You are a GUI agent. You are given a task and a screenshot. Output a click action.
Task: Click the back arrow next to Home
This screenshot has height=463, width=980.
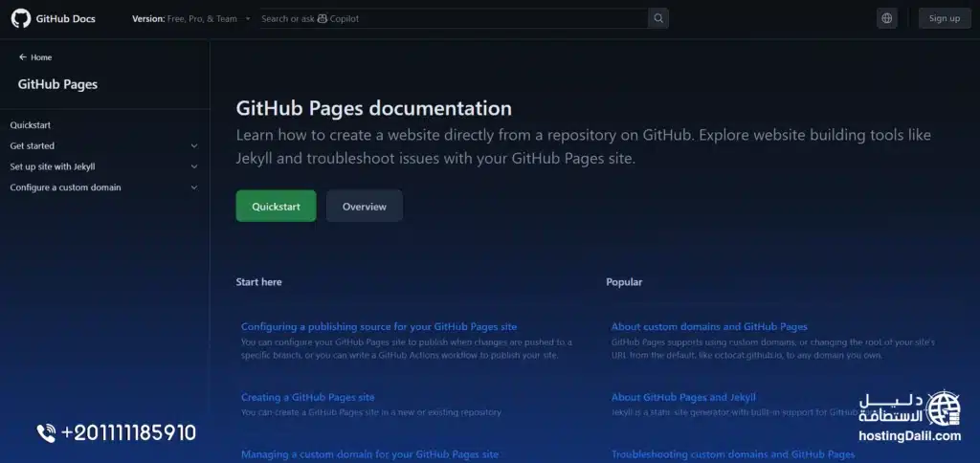(x=23, y=56)
